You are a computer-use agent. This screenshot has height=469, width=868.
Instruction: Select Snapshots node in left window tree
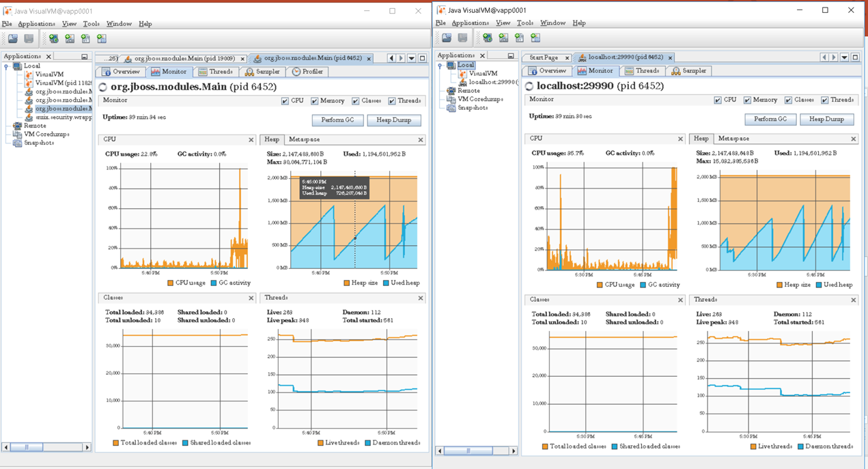pos(39,143)
